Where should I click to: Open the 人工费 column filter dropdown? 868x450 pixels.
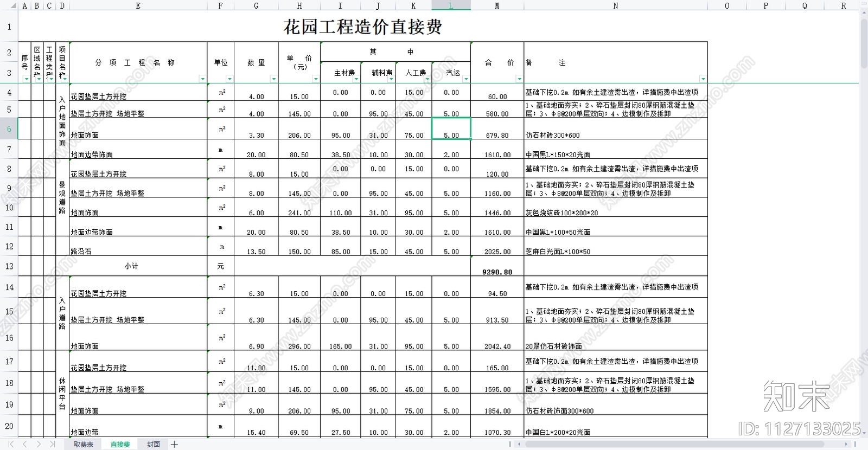(427, 79)
